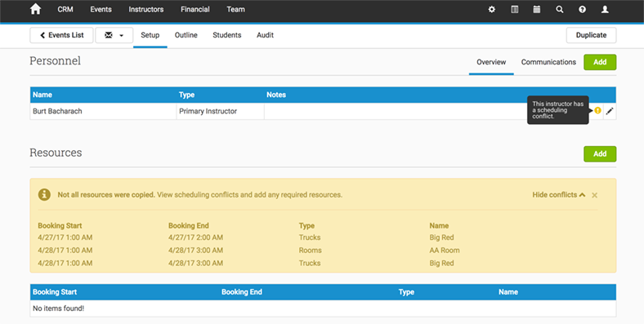Click Big Red in 4/27/17 row
Image resolution: width=644 pixels, height=324 pixels.
click(441, 237)
